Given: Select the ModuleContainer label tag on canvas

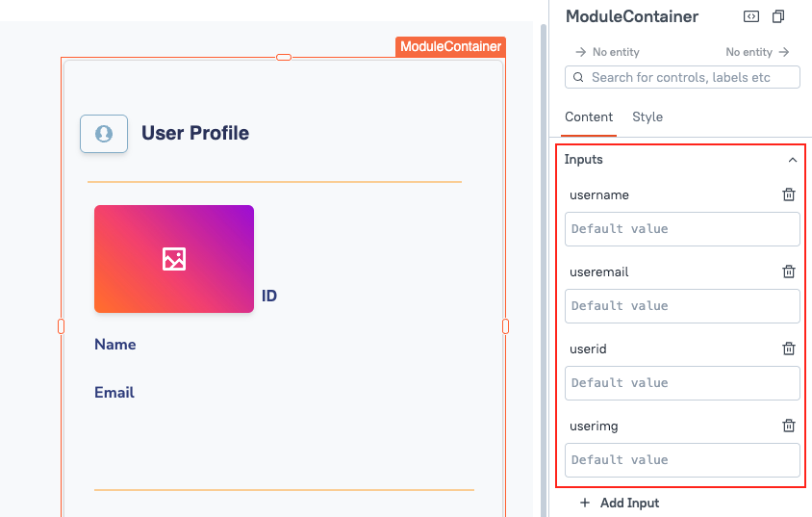Looking at the screenshot, I should [x=450, y=46].
